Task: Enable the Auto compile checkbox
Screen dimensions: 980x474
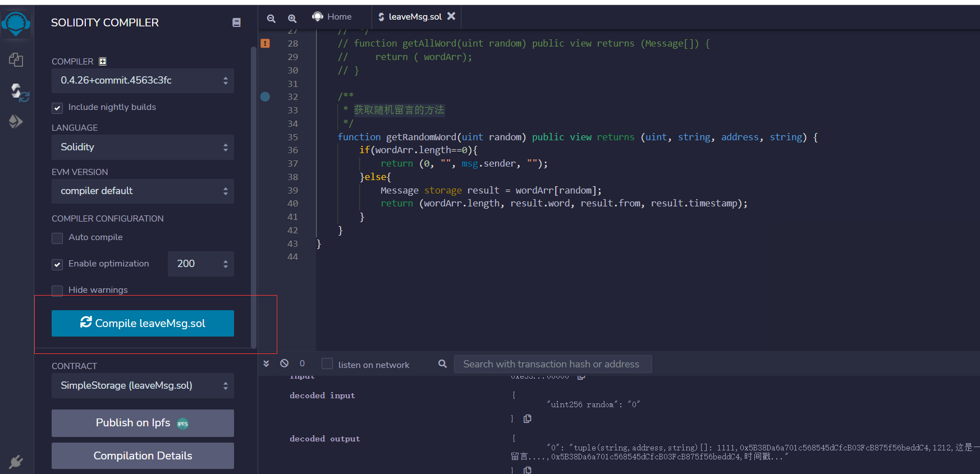Action: (x=57, y=238)
